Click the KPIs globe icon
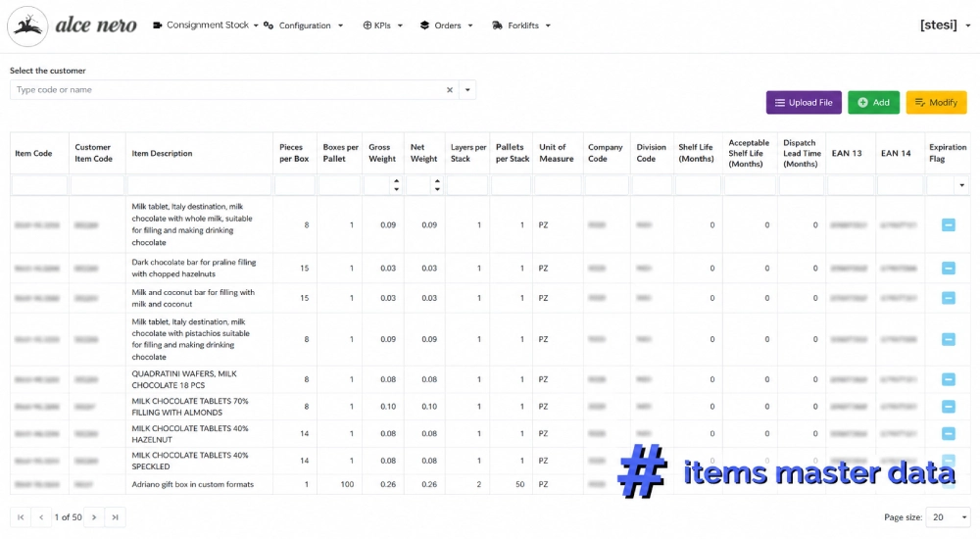Viewport: 980px width, 539px height. pyautogui.click(x=367, y=25)
